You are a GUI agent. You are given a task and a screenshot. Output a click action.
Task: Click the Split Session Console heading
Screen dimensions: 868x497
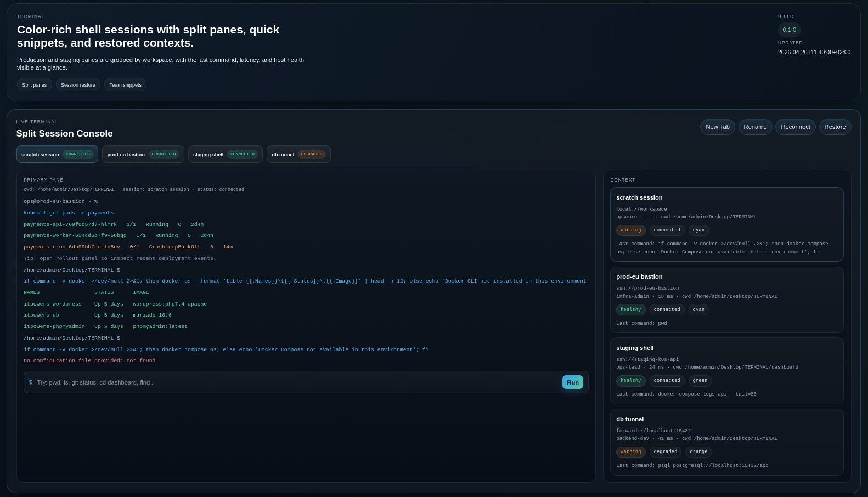(x=64, y=134)
